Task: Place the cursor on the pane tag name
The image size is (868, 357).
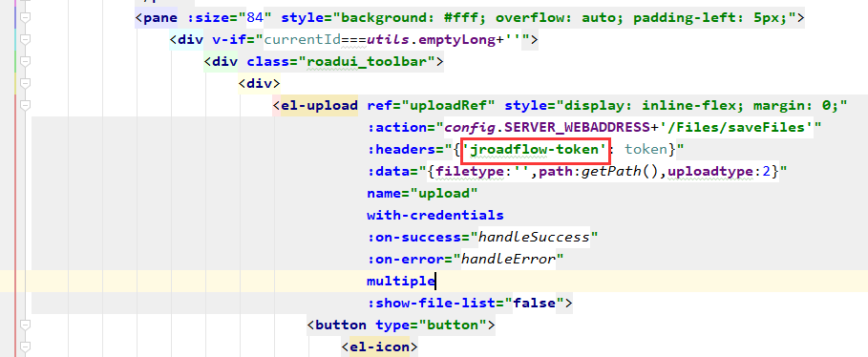Action: [160, 18]
